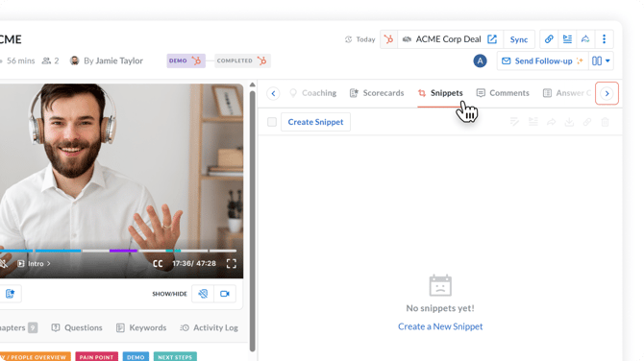Switch to the Coaching tab
This screenshot has width=644, height=361.
[x=313, y=93]
